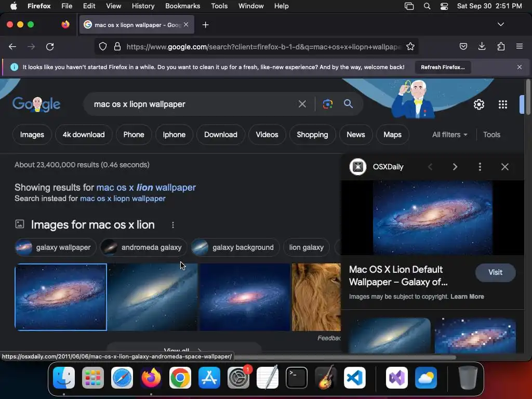Open System Settings in the Dock
Image resolution: width=532 pixels, height=399 pixels.
click(238, 378)
